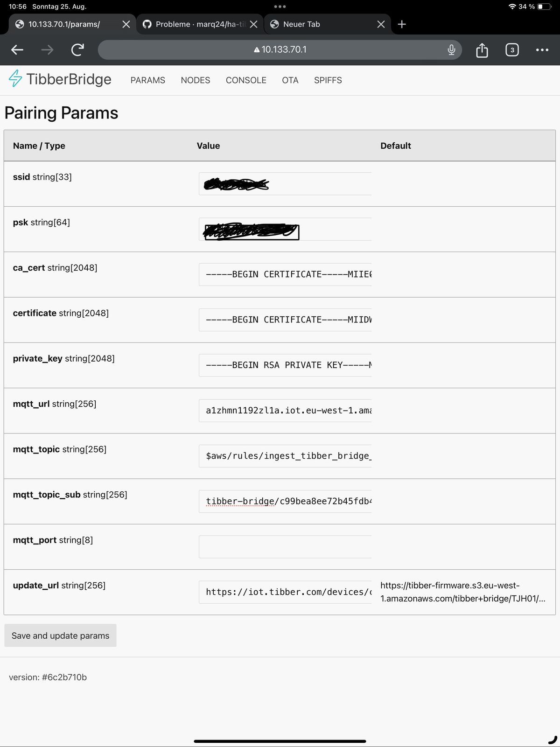The height and width of the screenshot is (747, 560).
Task: Open the NODES menu item
Action: point(195,80)
